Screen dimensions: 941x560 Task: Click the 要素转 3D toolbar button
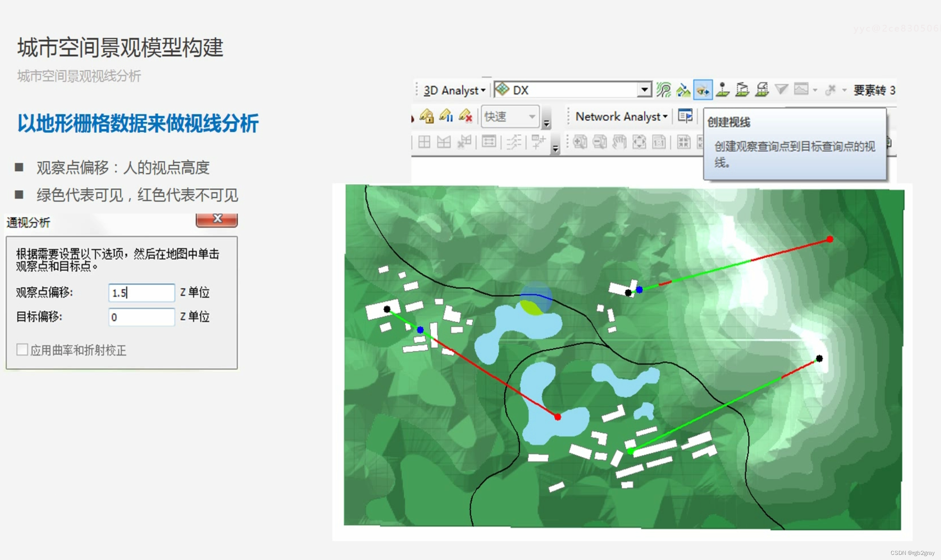coord(874,90)
